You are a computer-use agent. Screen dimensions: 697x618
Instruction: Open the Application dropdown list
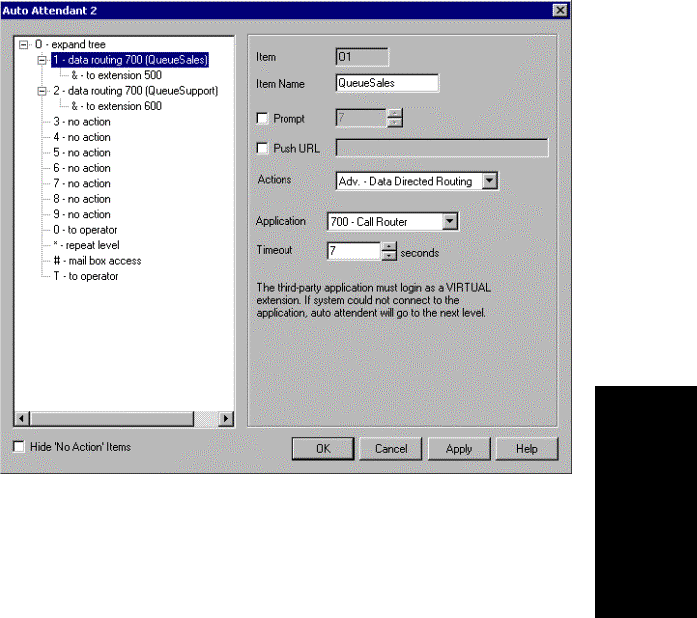pos(450,221)
